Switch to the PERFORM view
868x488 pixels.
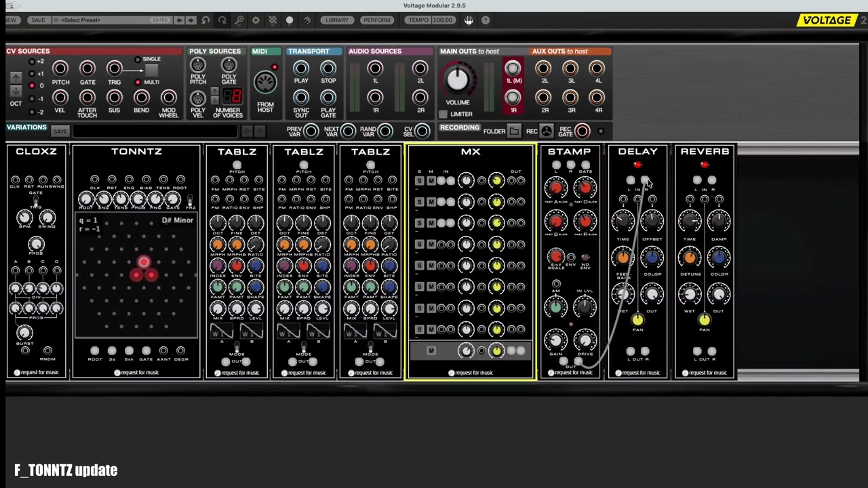377,20
